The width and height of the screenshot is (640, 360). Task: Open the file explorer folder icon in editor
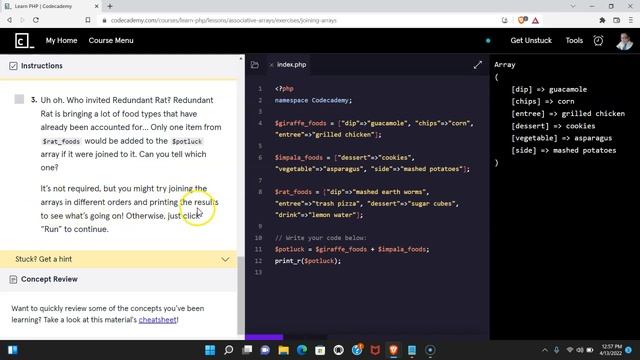coord(255,64)
